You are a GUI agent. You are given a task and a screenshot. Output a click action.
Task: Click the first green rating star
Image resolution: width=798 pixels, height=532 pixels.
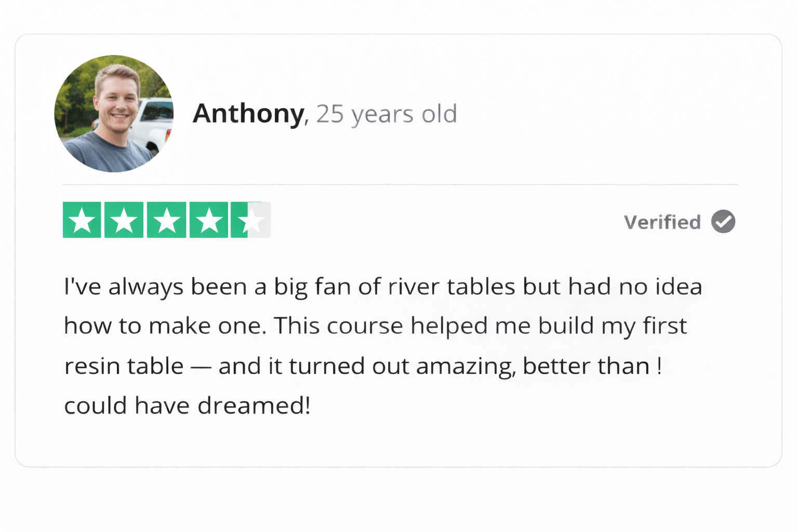click(x=82, y=220)
